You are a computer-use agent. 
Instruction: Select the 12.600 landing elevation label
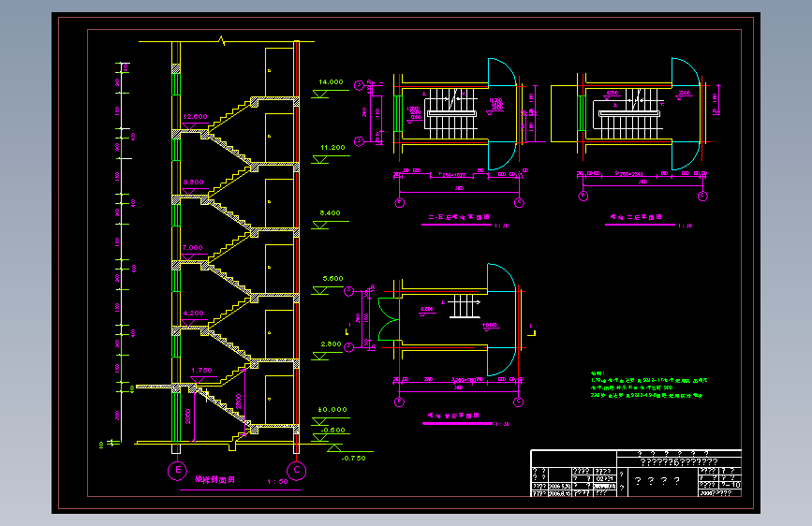[195, 116]
